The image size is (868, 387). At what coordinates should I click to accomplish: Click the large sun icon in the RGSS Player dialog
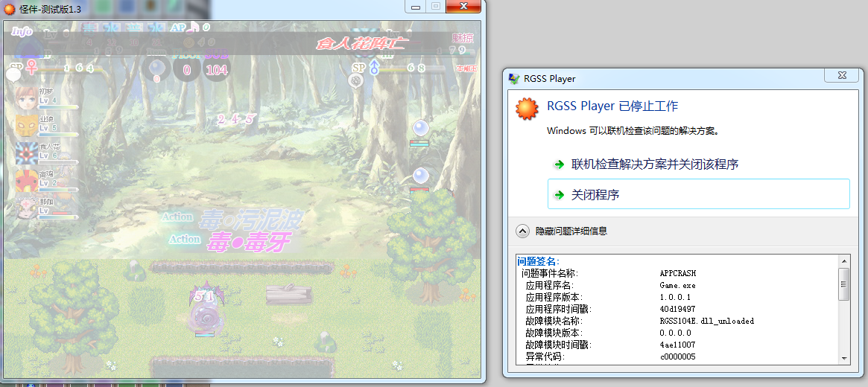pos(527,109)
